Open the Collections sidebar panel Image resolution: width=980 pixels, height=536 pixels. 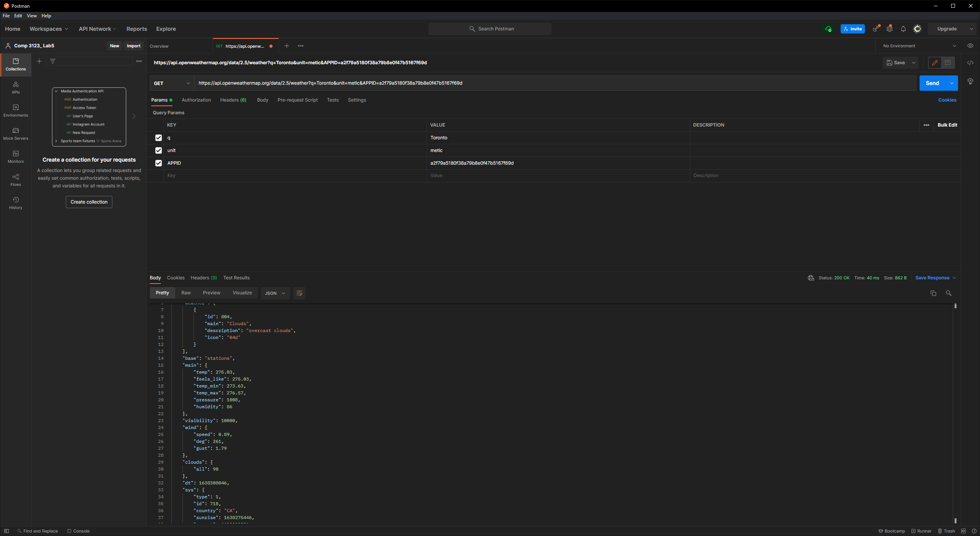(16, 65)
